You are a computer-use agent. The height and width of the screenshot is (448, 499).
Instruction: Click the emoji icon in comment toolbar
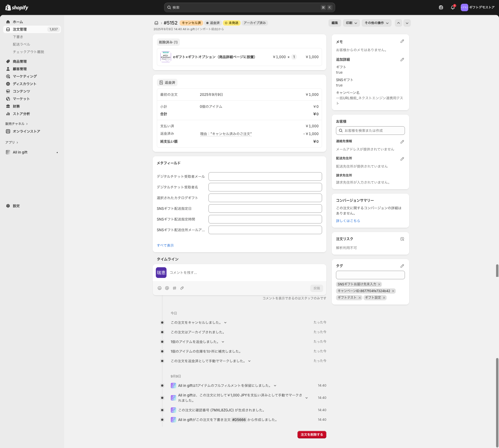[160, 288]
